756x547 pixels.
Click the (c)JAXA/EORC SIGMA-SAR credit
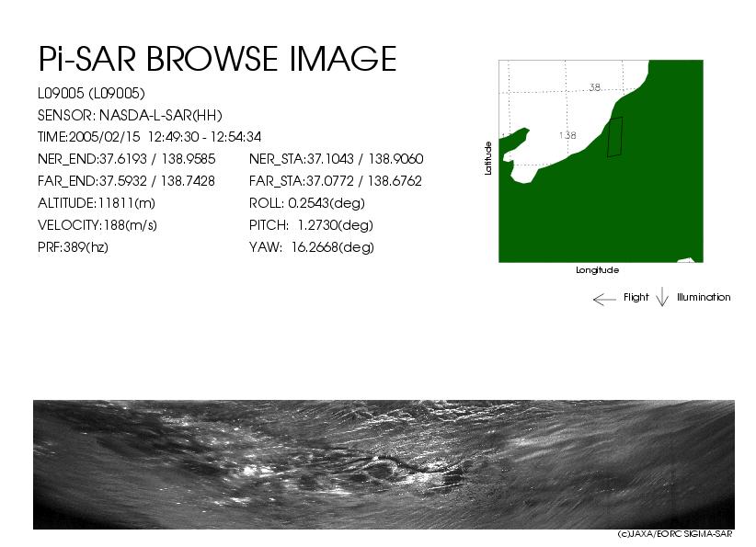pos(675,534)
